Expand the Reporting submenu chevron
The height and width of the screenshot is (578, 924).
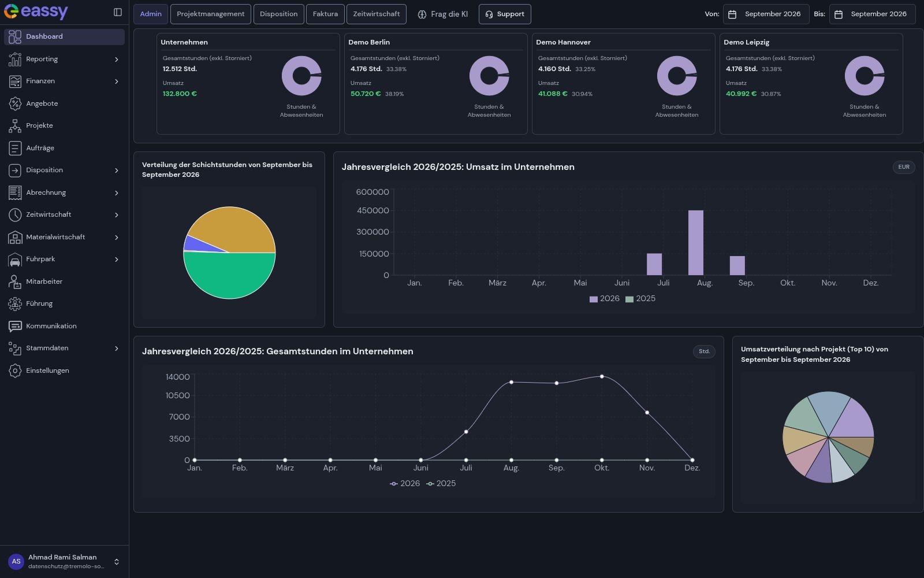tap(117, 60)
